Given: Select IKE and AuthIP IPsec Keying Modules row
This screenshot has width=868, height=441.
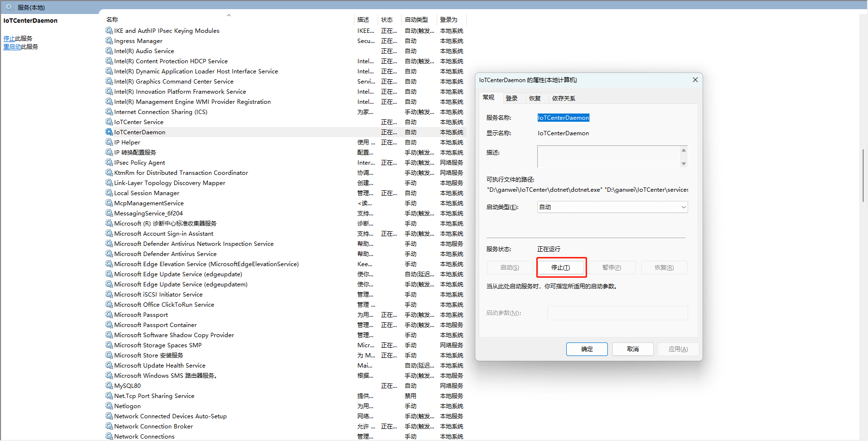Looking at the screenshot, I should click(285, 30).
